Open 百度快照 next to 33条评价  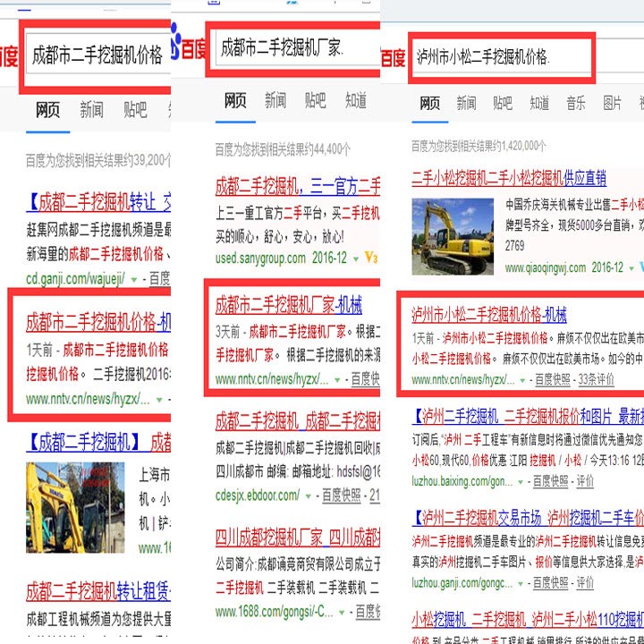[x=553, y=380]
